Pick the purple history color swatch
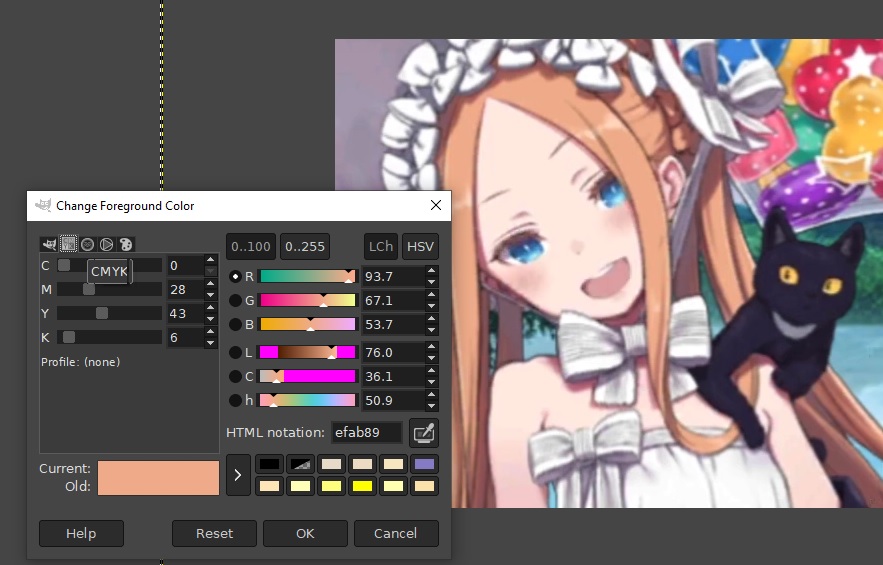The image size is (883, 565). 424,464
